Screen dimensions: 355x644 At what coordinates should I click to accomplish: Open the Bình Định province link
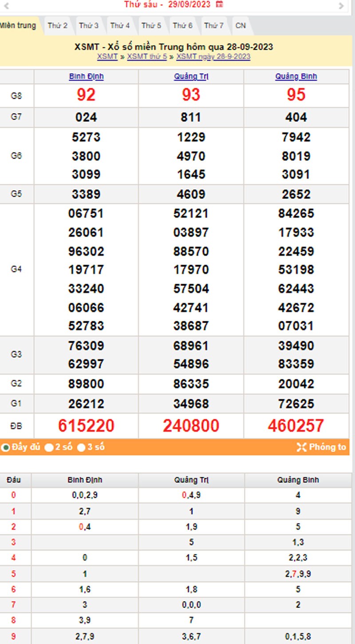click(x=86, y=76)
